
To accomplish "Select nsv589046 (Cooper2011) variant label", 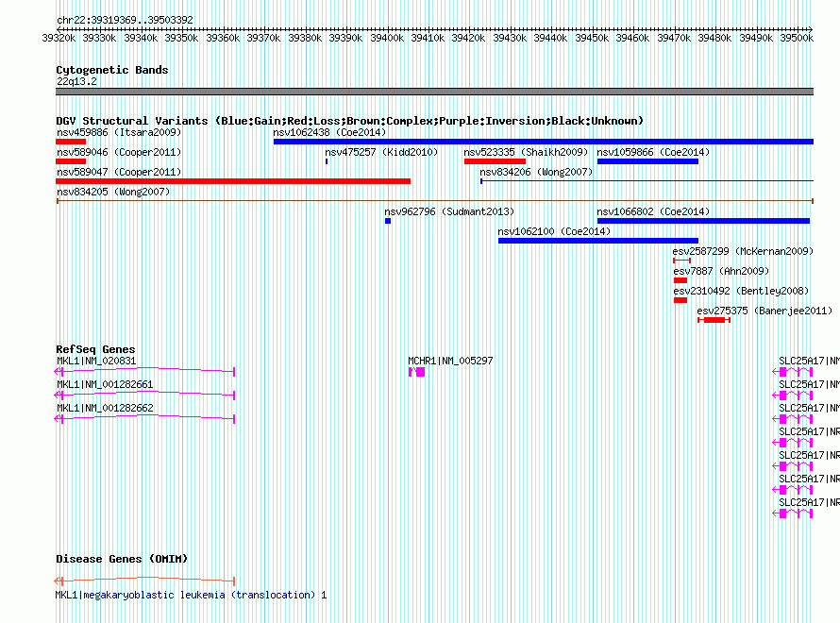I will click(119, 152).
